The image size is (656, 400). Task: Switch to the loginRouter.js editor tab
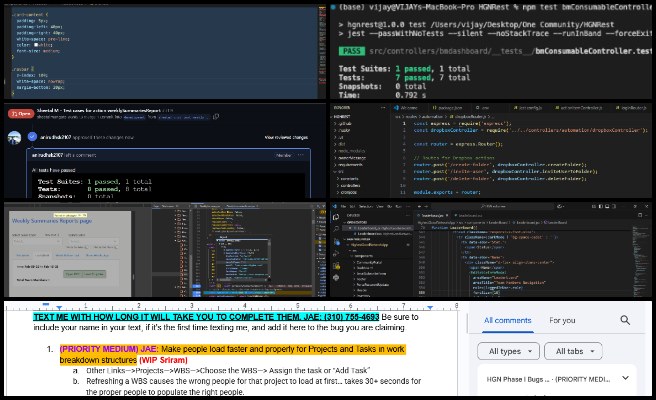click(x=631, y=108)
